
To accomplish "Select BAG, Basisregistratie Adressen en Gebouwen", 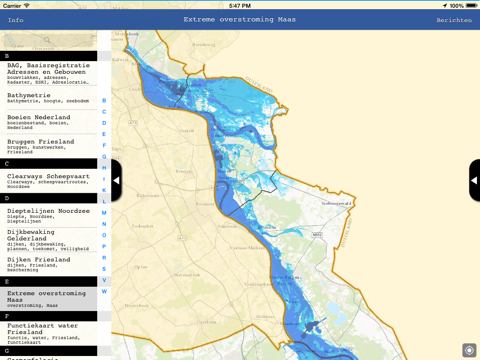I will 49,73.
